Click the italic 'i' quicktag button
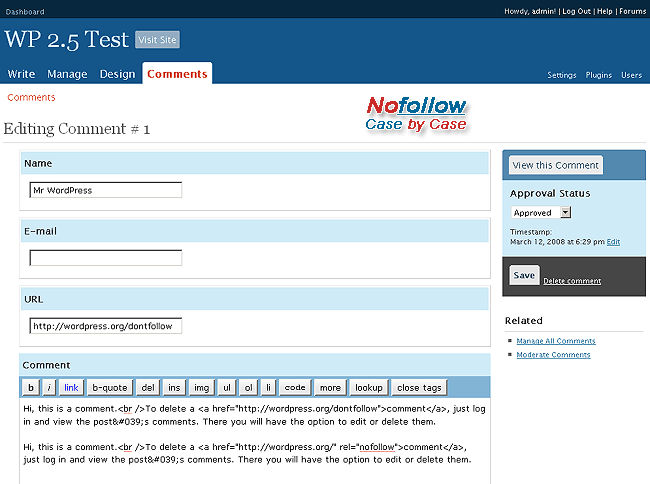The height and width of the screenshot is (484, 650). coord(49,387)
